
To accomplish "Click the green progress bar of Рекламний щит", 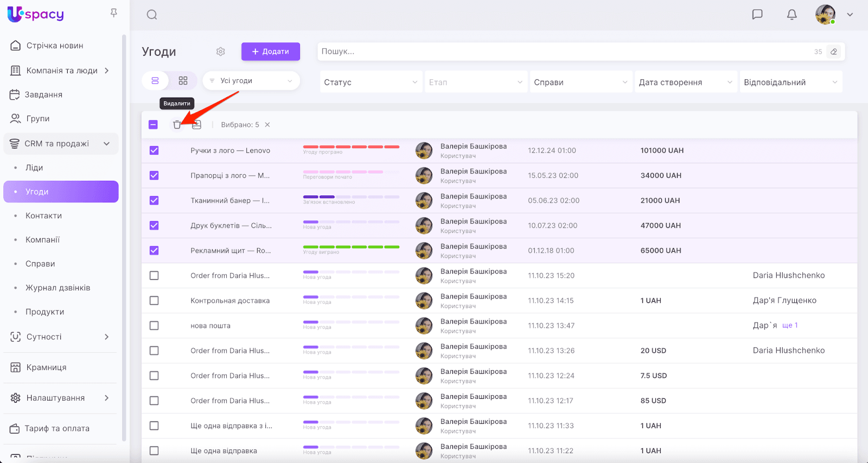I will click(351, 247).
